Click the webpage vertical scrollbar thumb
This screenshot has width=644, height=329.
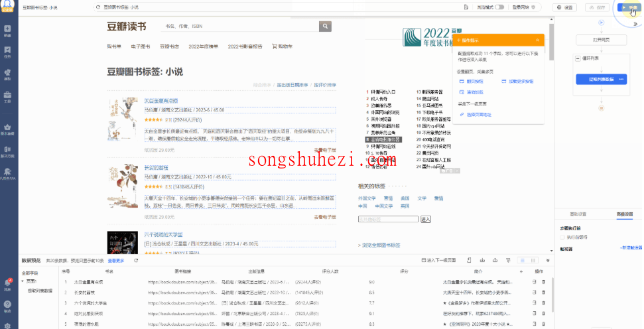click(x=551, y=42)
